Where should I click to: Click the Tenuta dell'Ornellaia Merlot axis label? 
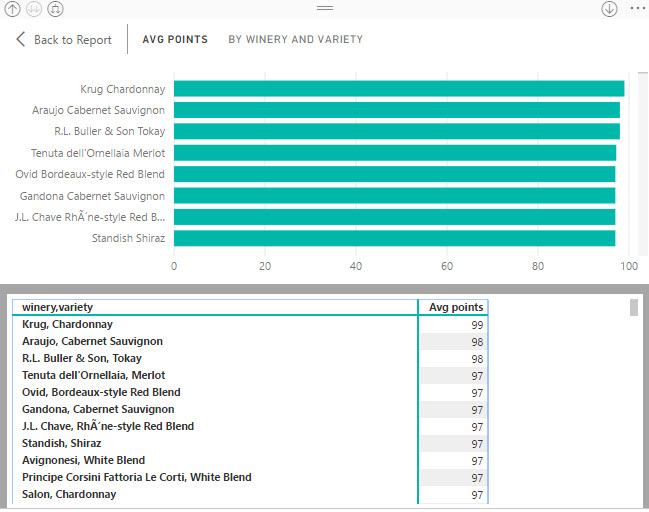98,153
